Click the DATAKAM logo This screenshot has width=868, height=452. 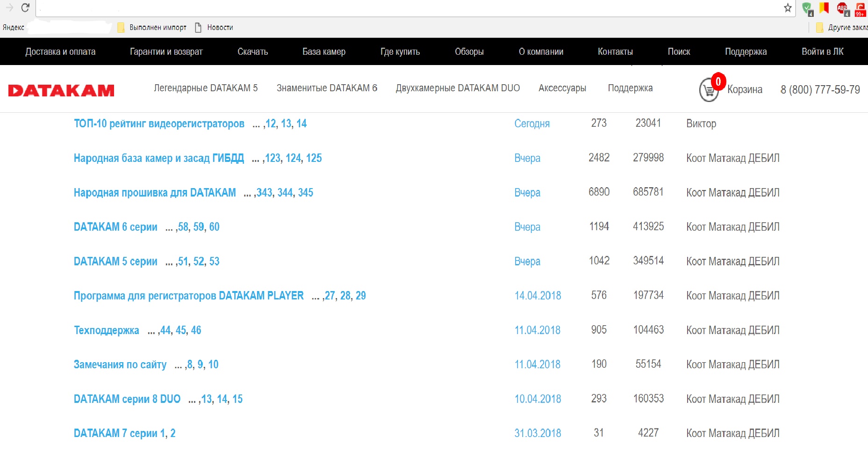pyautogui.click(x=61, y=90)
